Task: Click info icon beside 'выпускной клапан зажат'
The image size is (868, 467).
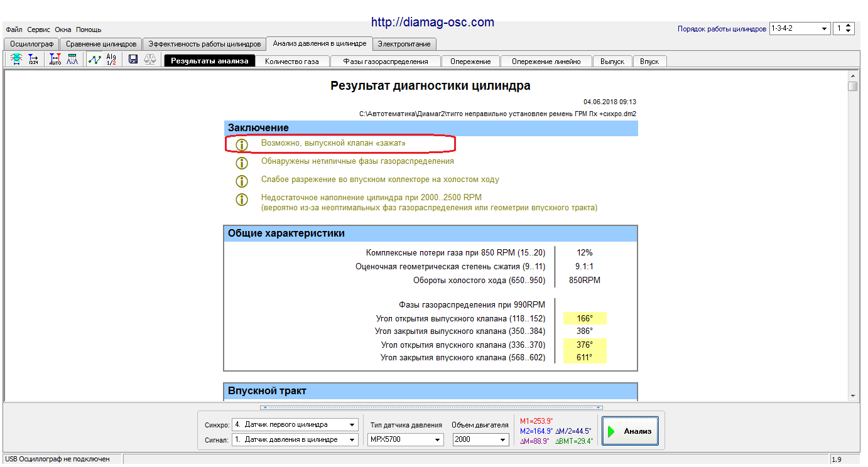Action: [x=242, y=145]
